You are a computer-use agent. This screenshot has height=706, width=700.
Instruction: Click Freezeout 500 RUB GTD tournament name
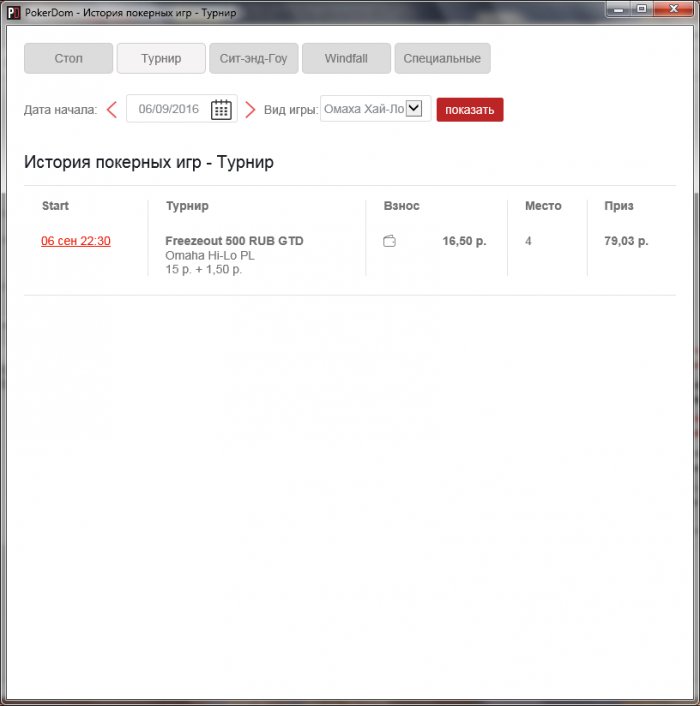click(x=234, y=241)
